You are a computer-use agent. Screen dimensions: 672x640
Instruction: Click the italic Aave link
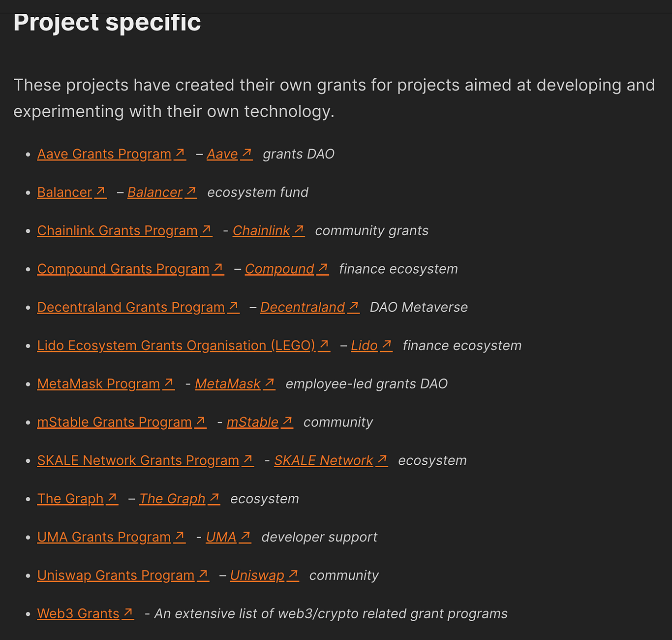coord(229,154)
